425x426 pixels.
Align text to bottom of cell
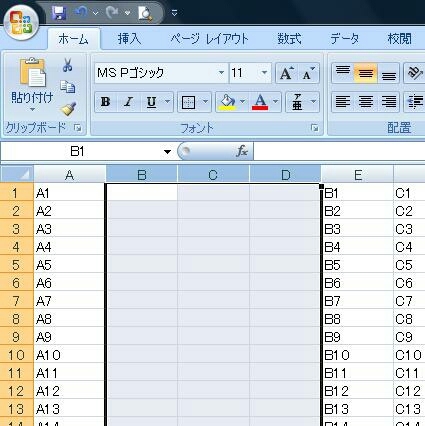[x=388, y=73]
